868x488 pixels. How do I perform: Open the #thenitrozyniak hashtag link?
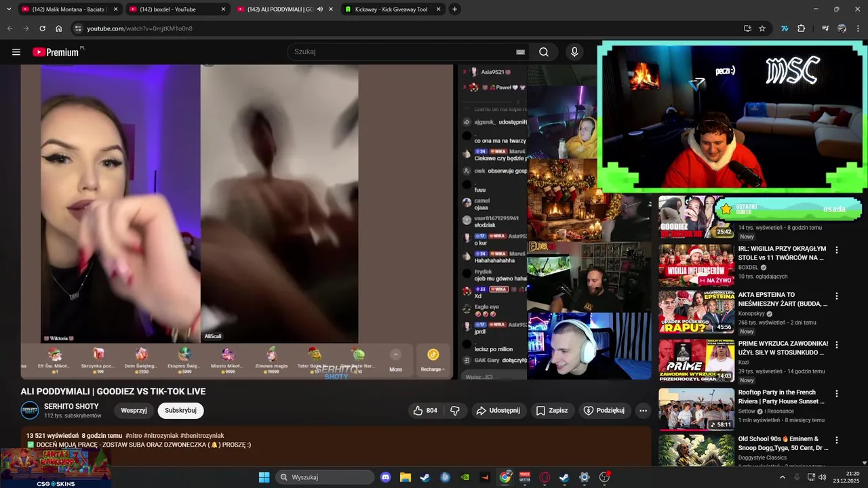pos(202,436)
